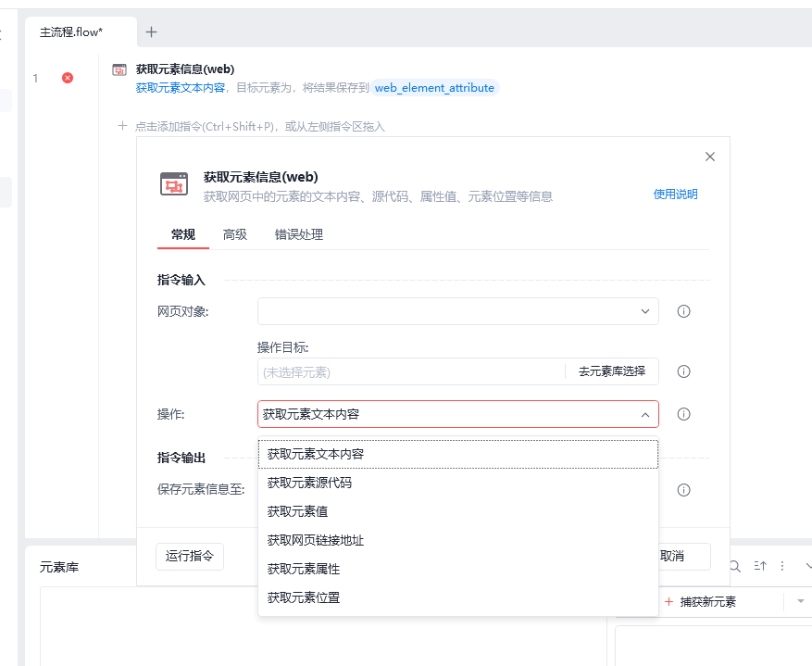Click the 运行指令 button

point(190,556)
